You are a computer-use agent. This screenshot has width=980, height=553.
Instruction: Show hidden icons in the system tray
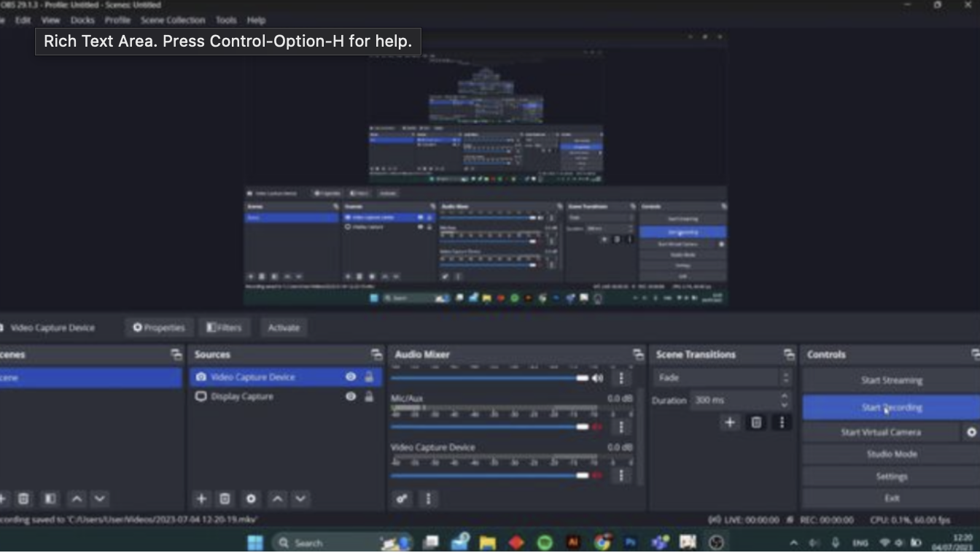(794, 543)
